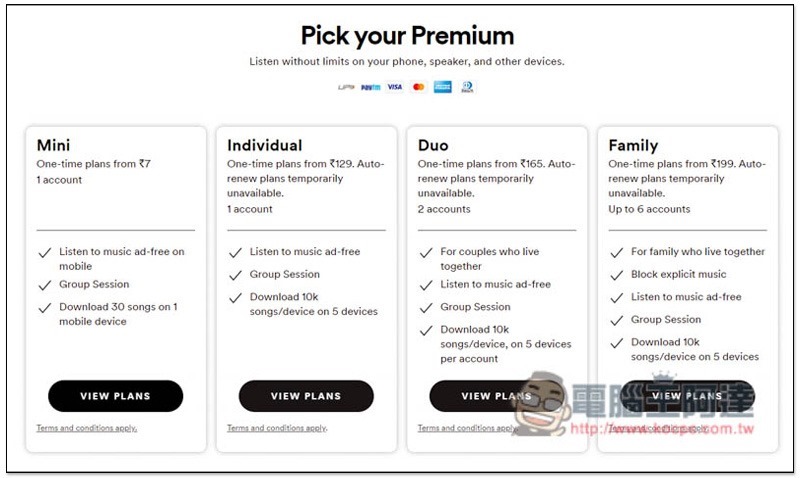Open Mini plan Terms and conditions link
The image size is (800, 478).
(87, 428)
